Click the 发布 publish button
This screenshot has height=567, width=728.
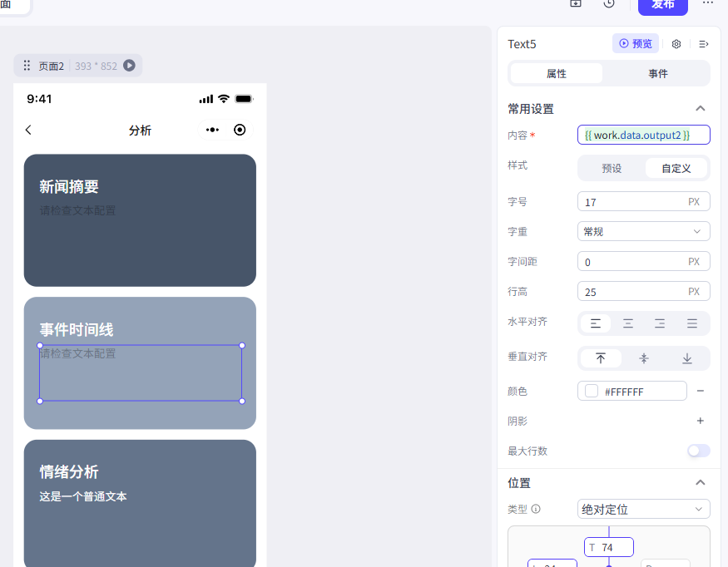[x=662, y=5]
